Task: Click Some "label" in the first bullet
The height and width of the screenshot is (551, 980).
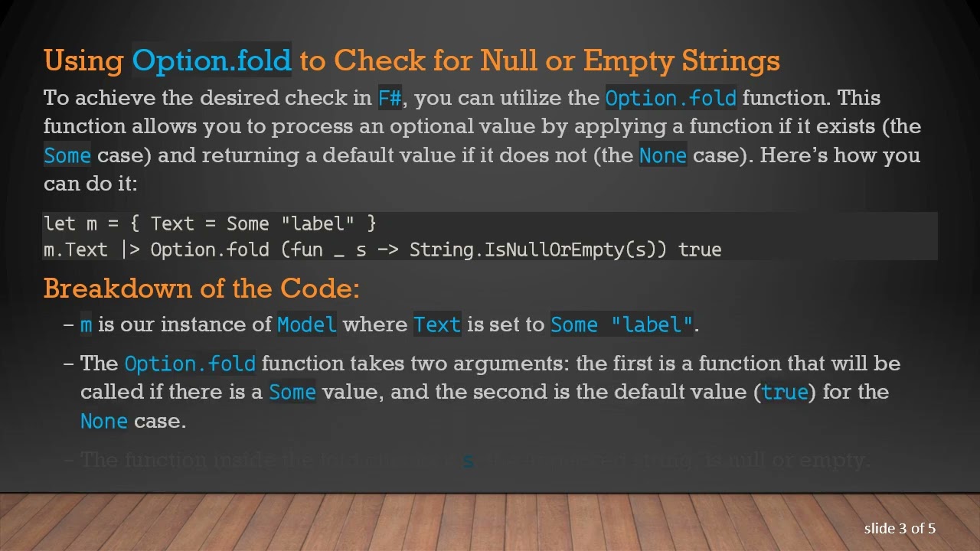Action: [x=621, y=324]
